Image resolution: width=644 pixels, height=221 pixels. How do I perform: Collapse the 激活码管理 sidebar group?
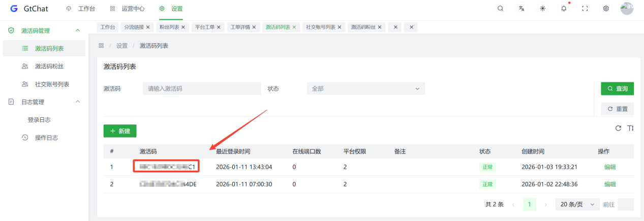coord(78,30)
